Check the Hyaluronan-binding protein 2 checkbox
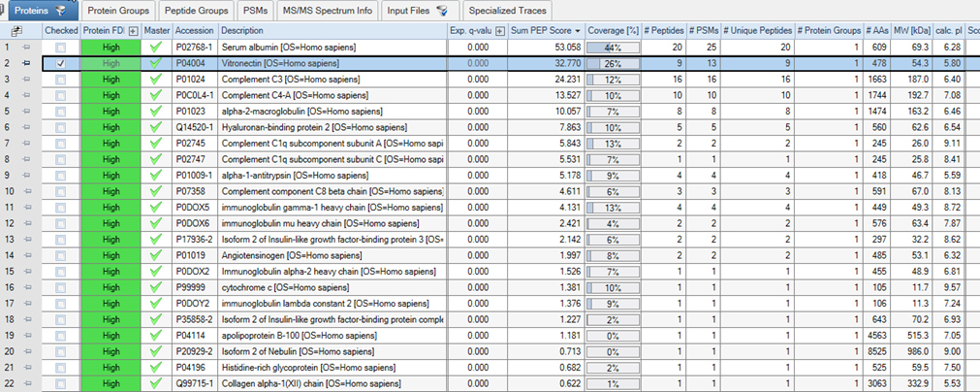 61,127
